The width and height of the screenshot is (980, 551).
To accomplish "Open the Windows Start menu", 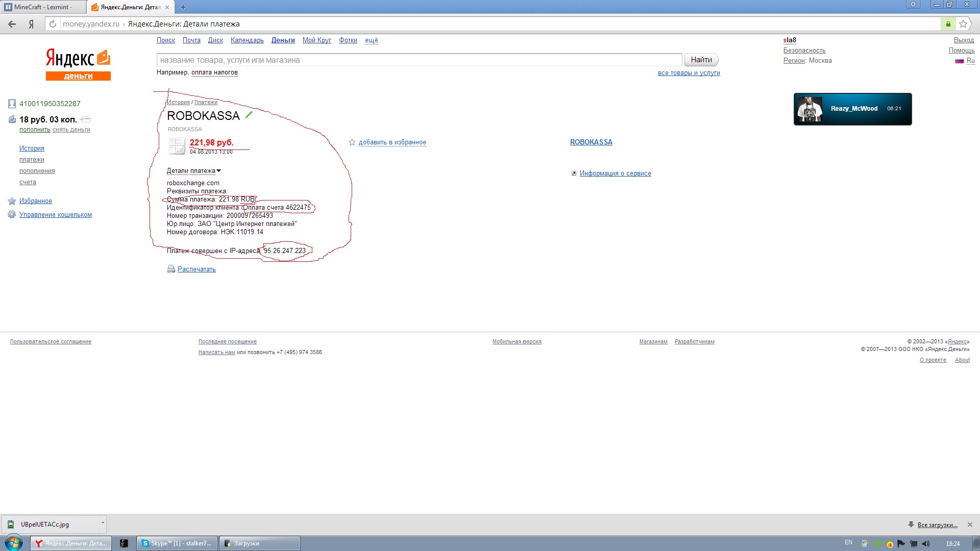I will 14,543.
